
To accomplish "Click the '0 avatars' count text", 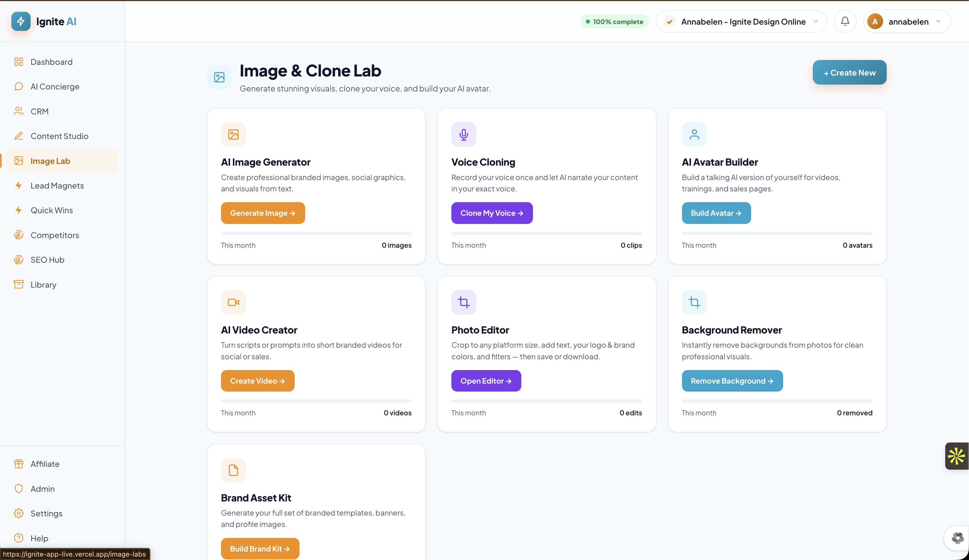I will click(857, 245).
